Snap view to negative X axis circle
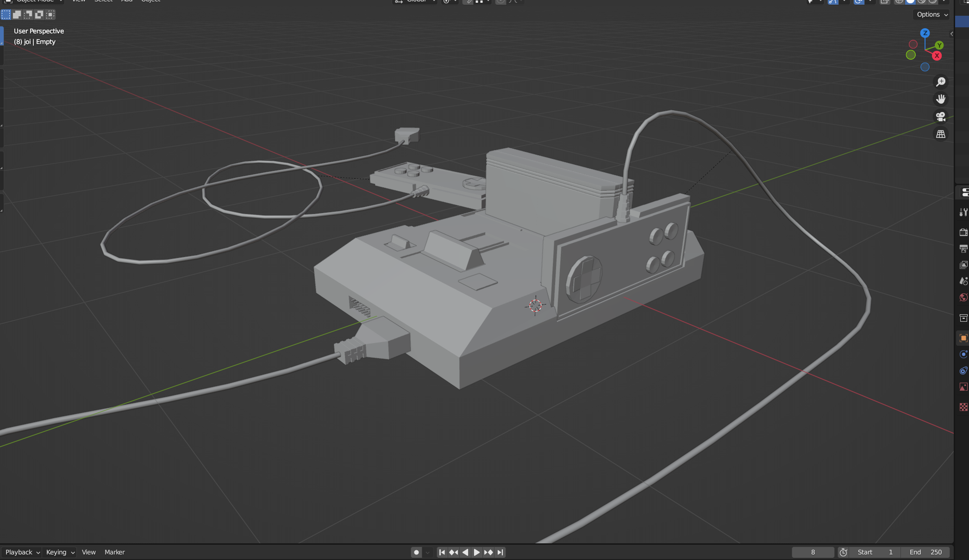This screenshot has height=560, width=969. [x=913, y=44]
